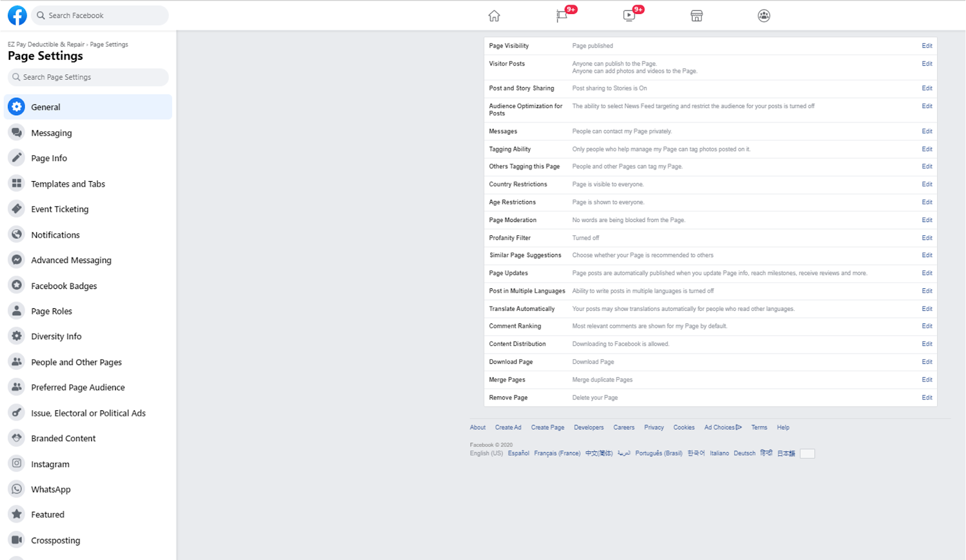966x560 pixels.
Task: Edit the Visitor Posts setting
Action: pyautogui.click(x=927, y=63)
